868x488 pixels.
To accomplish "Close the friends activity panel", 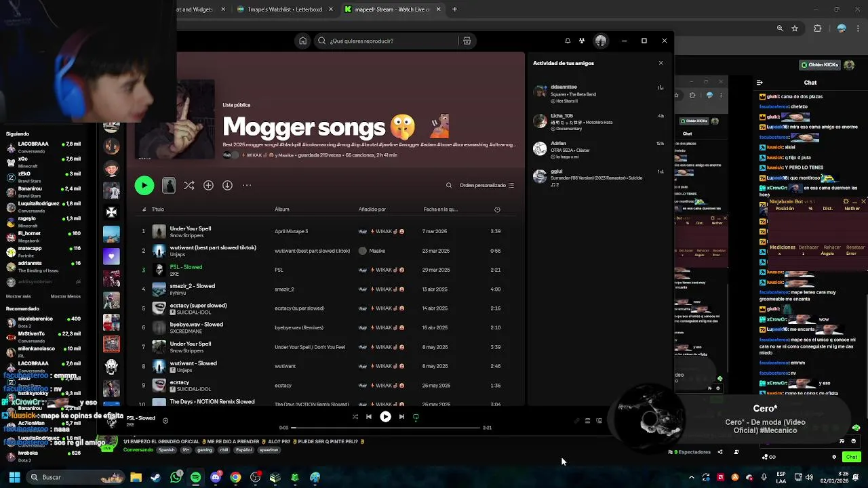I will [x=661, y=63].
